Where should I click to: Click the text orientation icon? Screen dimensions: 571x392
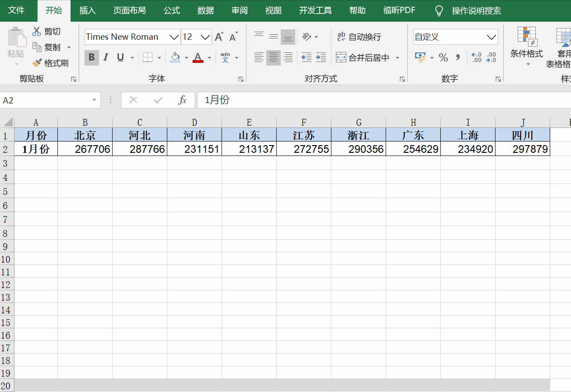307,37
